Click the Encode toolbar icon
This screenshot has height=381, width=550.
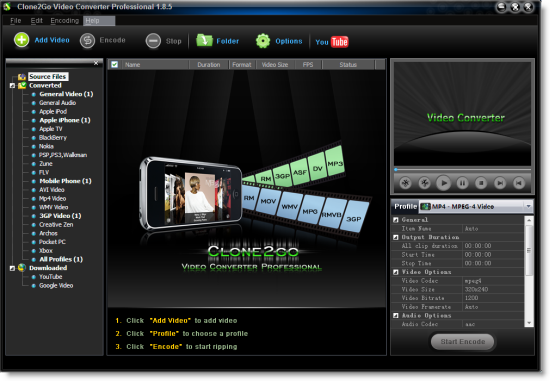point(87,41)
